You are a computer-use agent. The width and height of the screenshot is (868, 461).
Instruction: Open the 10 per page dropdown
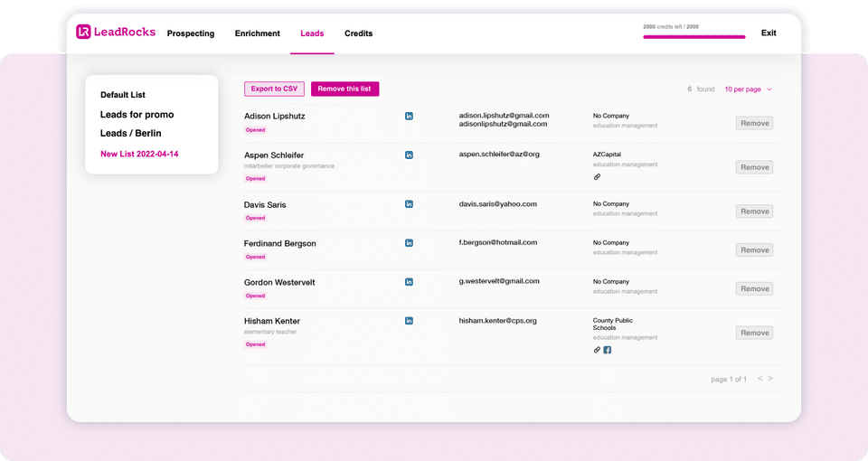(x=748, y=89)
